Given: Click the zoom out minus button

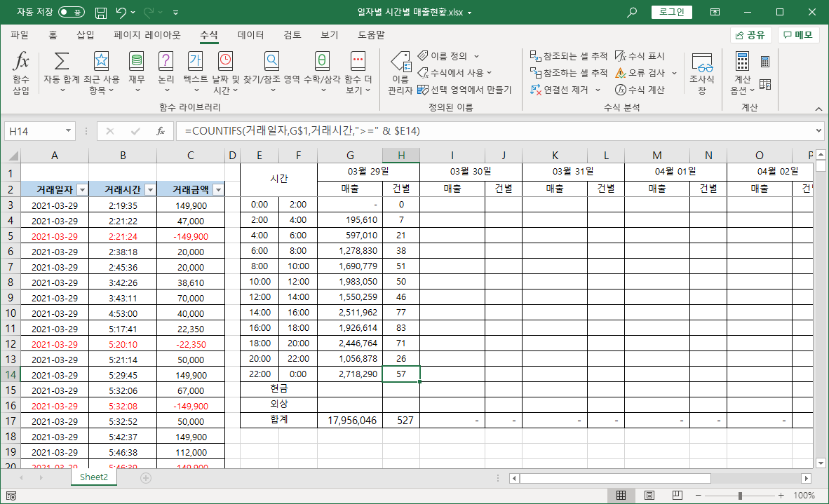Looking at the screenshot, I should pos(699,496).
